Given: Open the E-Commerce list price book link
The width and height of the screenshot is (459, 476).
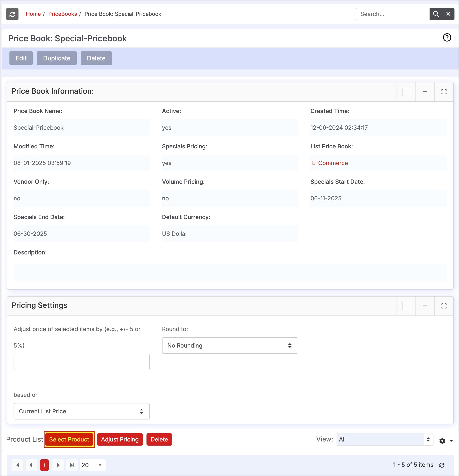Looking at the screenshot, I should 330,163.
